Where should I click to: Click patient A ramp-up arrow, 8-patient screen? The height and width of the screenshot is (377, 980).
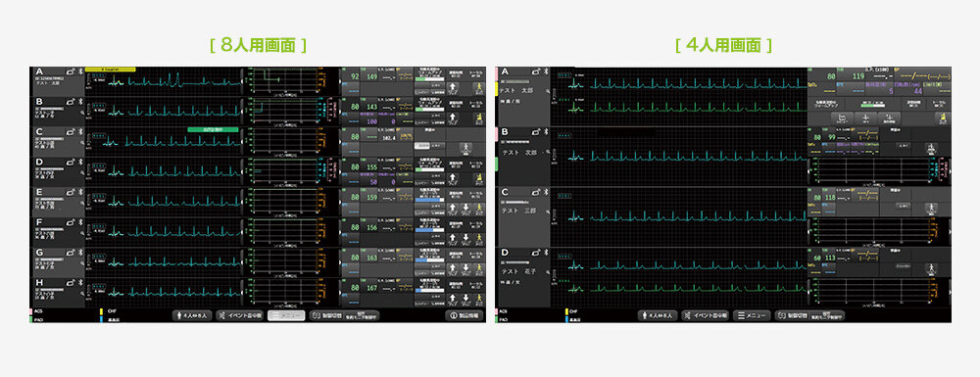(453, 89)
